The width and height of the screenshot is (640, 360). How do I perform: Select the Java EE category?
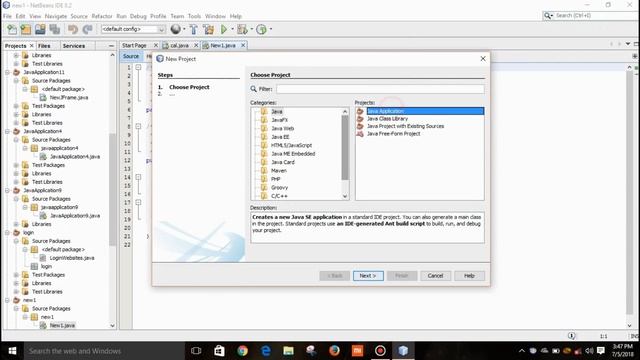(x=280, y=137)
